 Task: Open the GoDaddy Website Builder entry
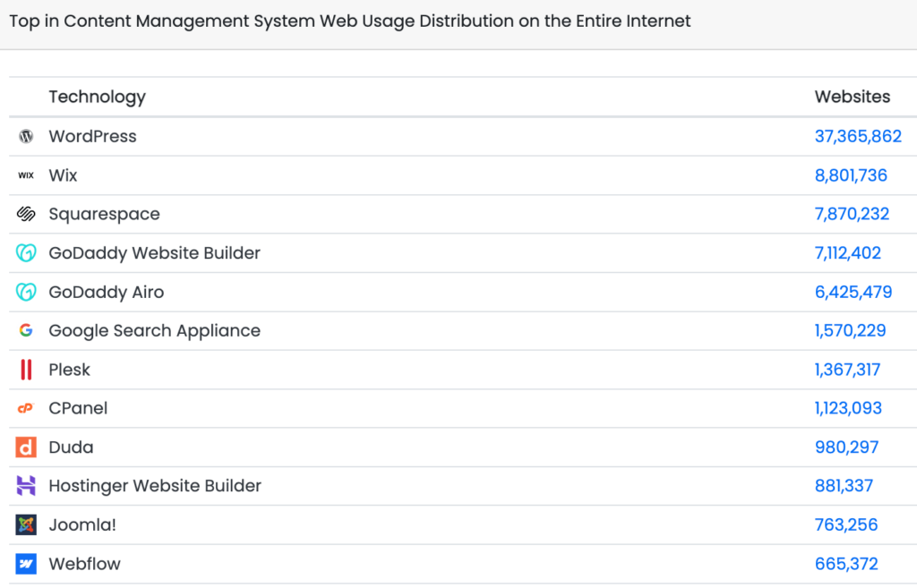coord(154,253)
